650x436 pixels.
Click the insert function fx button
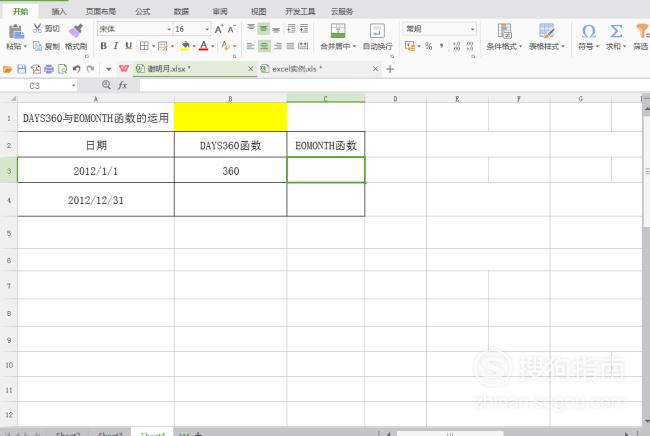pos(122,85)
